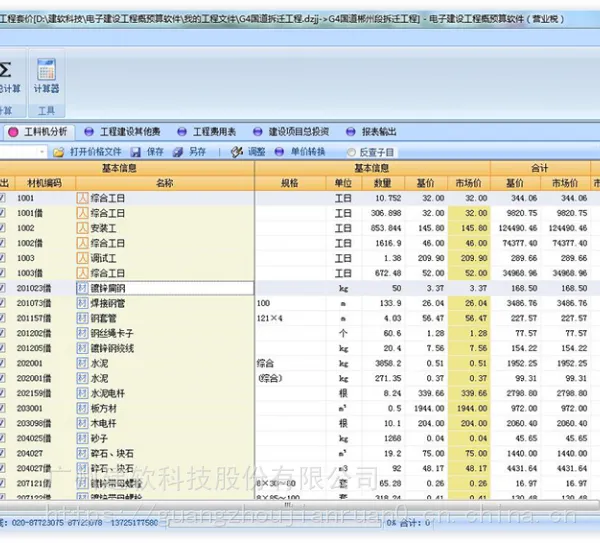The height and width of the screenshot is (543, 600).
Task: Click the folder icon of 打开价格文件
Action: coord(59,152)
